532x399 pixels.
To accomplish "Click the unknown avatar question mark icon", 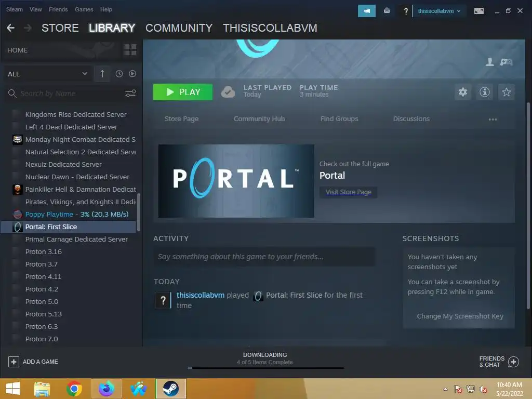I will coord(163,300).
